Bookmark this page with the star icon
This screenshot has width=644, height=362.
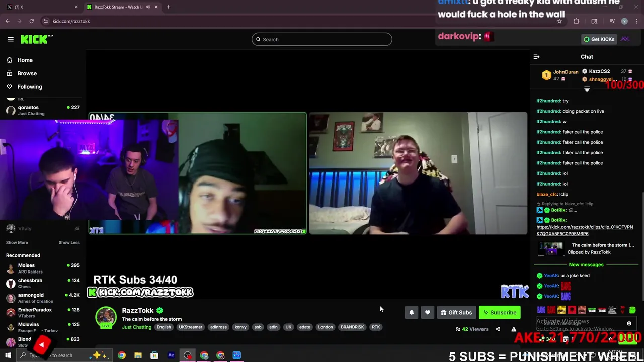(559, 21)
